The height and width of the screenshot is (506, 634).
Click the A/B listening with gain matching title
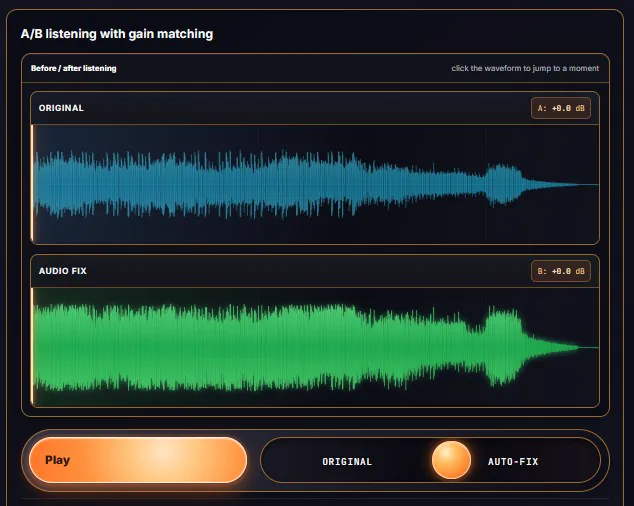point(117,34)
